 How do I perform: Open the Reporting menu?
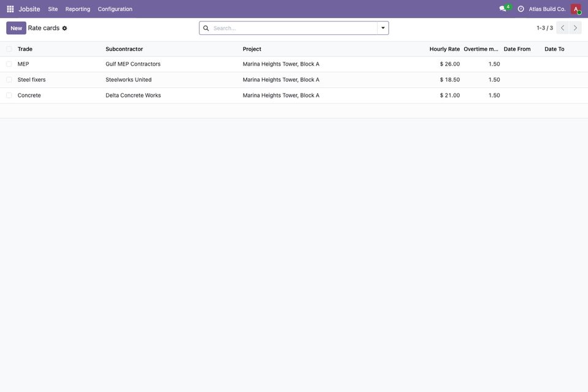(x=78, y=9)
